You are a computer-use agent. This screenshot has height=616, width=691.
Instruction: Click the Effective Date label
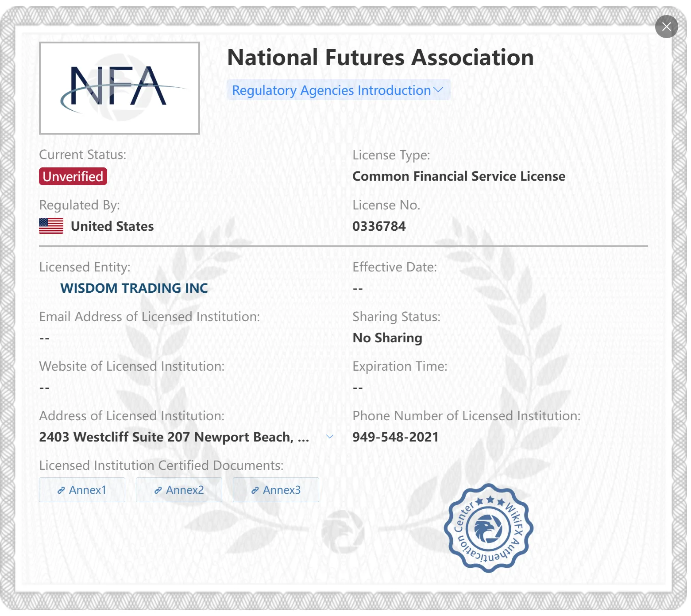395,267
